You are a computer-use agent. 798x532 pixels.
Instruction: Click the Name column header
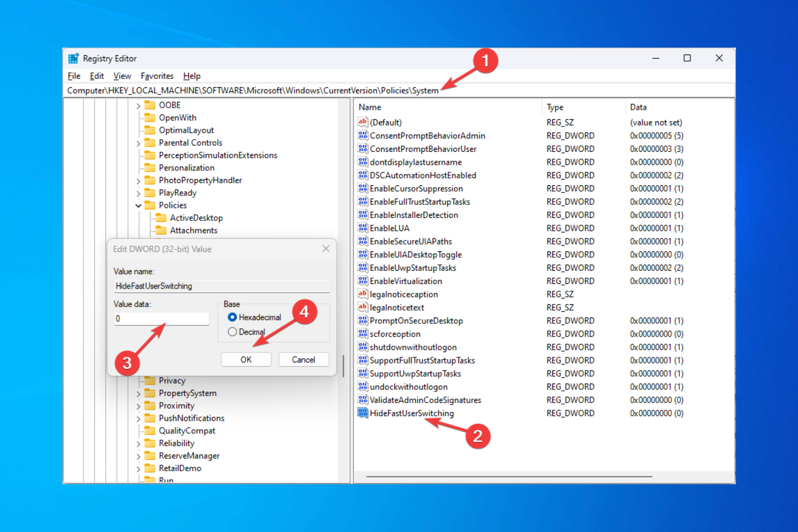448,107
